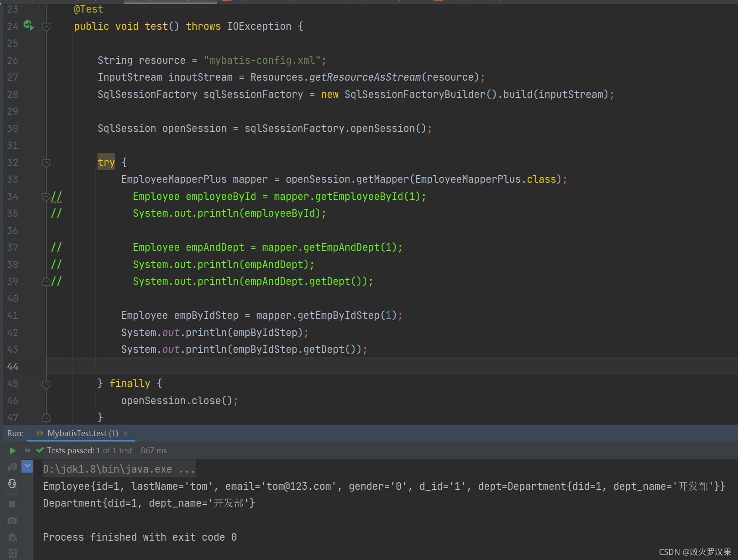This screenshot has height=560, width=738.
Task: Click the fold end marker on line 39
Action: pos(47,281)
